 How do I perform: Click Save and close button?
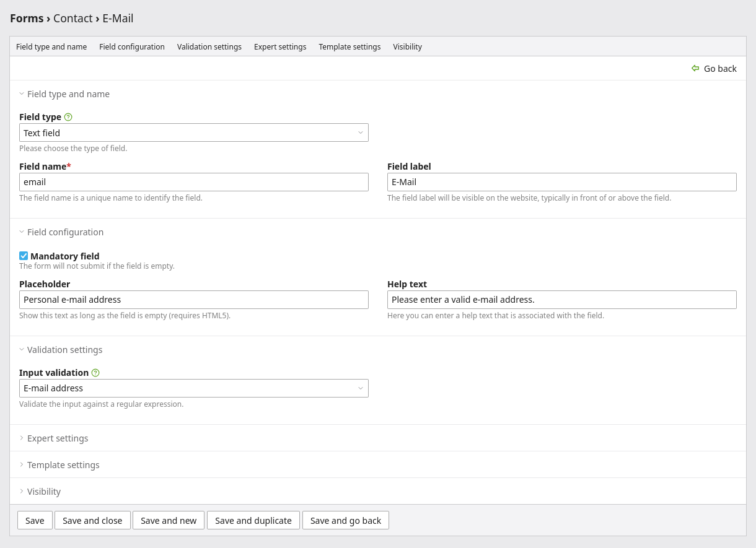click(x=92, y=520)
